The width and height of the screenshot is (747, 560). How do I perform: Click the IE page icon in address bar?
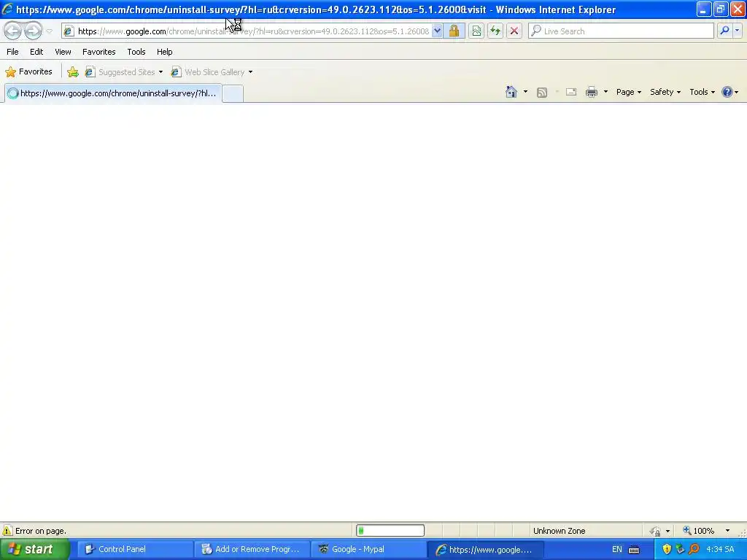point(69,31)
